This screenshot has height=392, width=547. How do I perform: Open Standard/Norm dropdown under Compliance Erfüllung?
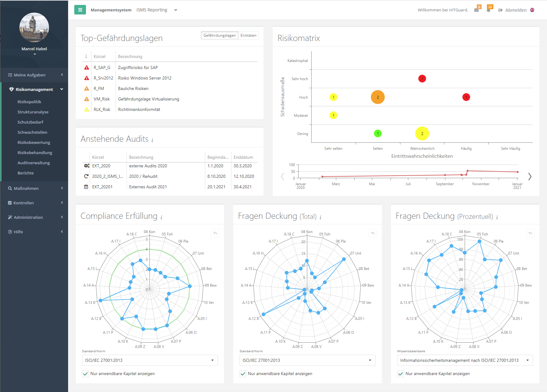(x=149, y=360)
